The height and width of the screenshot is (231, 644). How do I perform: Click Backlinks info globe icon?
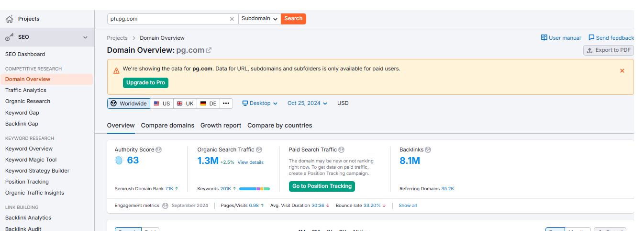[428, 150]
